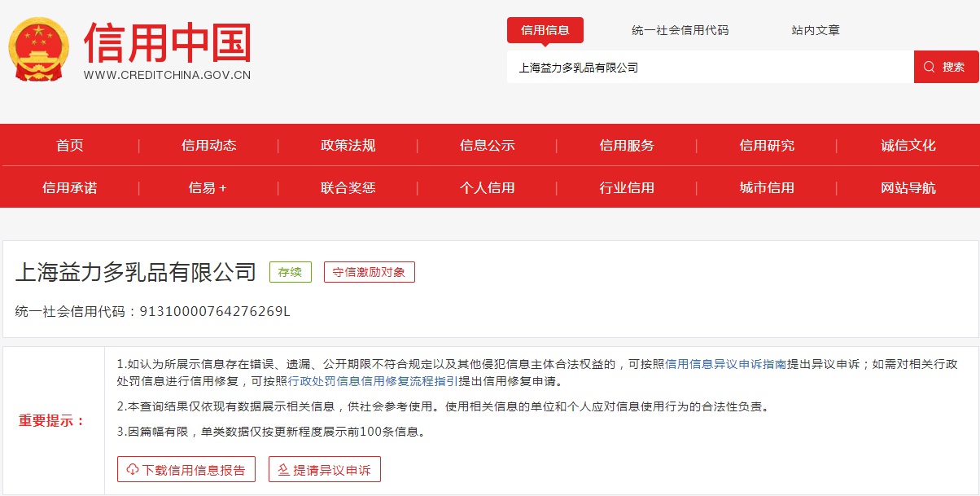Click the stamp icon in 提请异议申诉 button

pos(283,470)
